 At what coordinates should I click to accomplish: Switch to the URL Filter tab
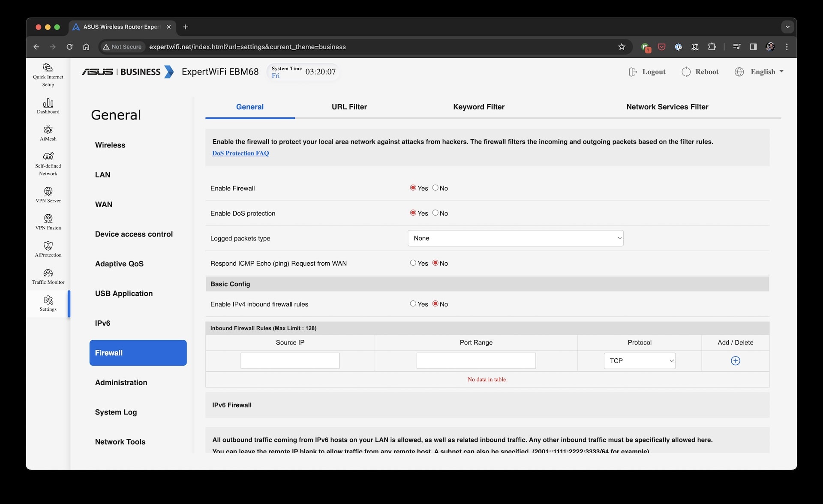[x=349, y=107]
